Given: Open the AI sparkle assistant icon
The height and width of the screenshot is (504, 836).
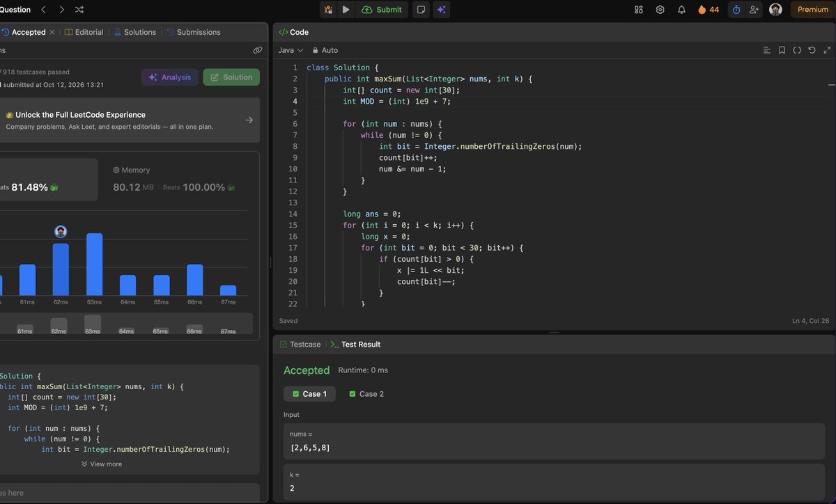Looking at the screenshot, I should [x=440, y=10].
